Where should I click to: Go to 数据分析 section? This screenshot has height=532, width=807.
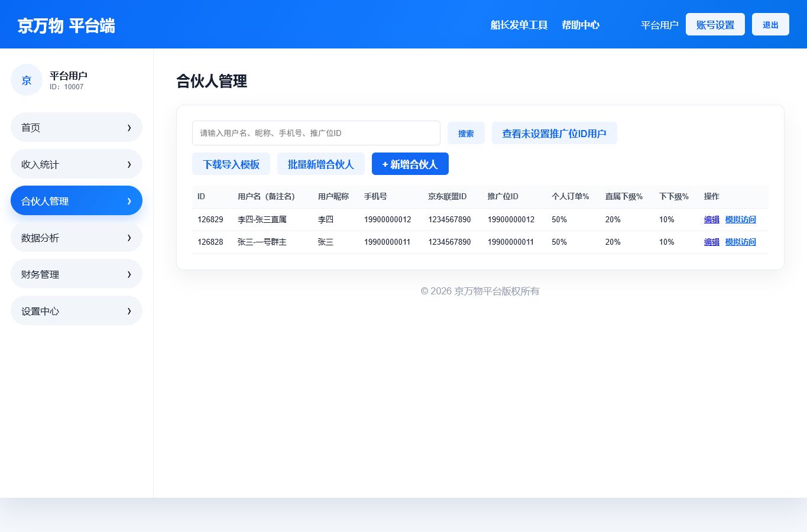[76, 237]
